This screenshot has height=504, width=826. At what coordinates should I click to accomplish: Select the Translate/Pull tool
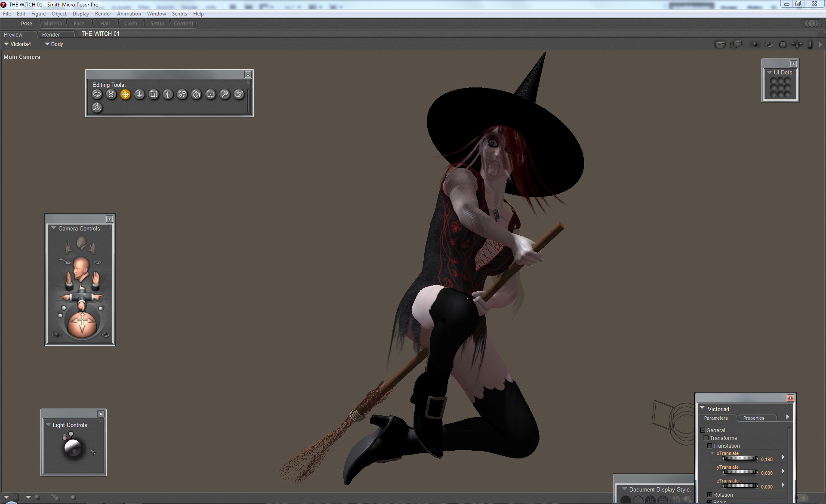pyautogui.click(x=125, y=94)
